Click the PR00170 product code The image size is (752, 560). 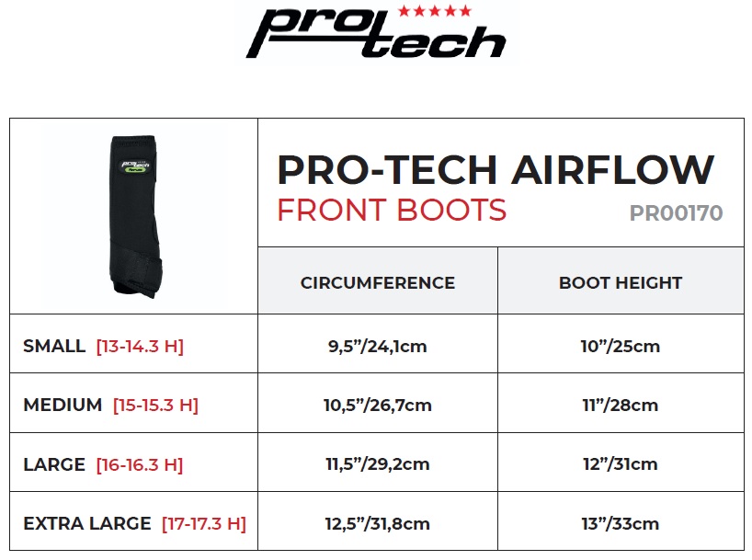676,213
